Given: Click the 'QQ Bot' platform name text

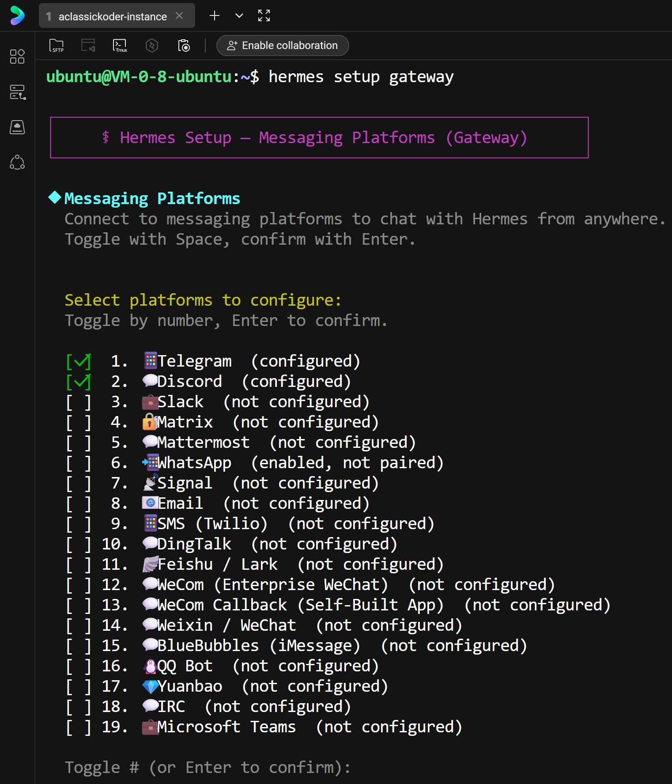Looking at the screenshot, I should coord(185,666).
